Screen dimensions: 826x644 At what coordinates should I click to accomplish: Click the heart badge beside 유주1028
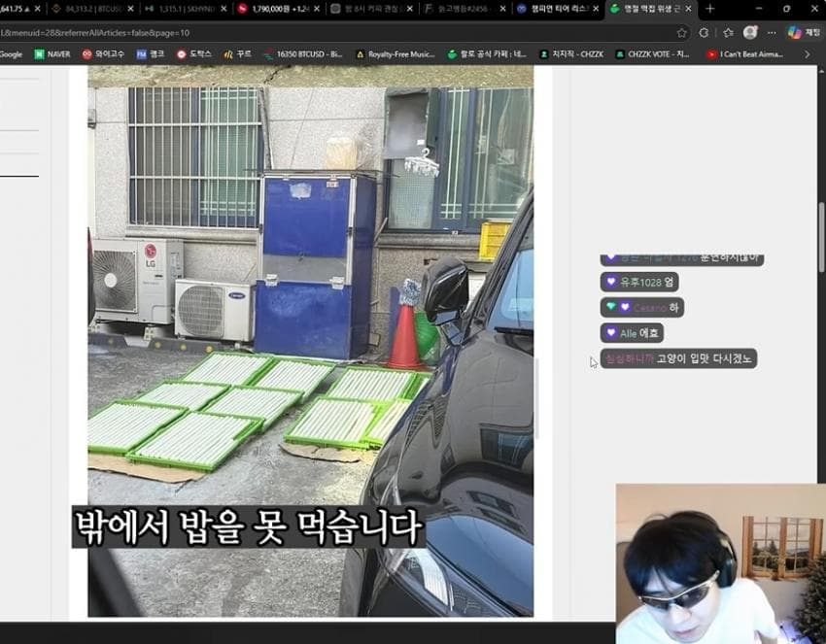pyautogui.click(x=611, y=282)
